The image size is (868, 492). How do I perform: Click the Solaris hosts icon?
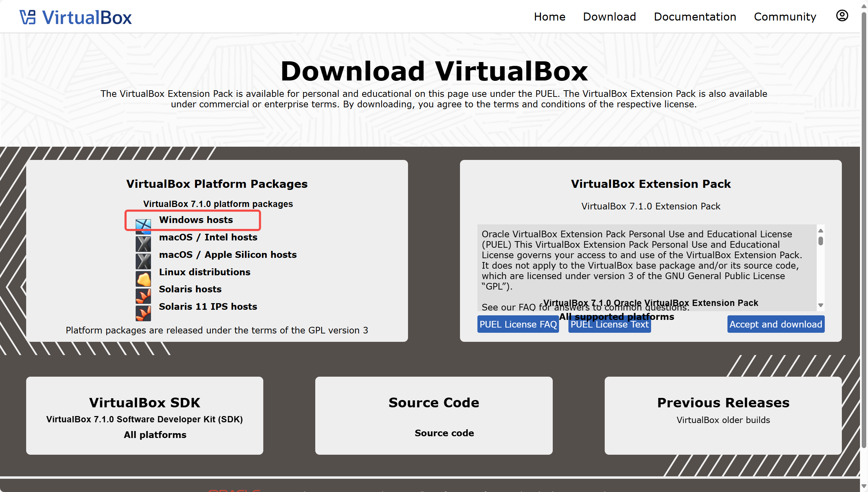[143, 296]
